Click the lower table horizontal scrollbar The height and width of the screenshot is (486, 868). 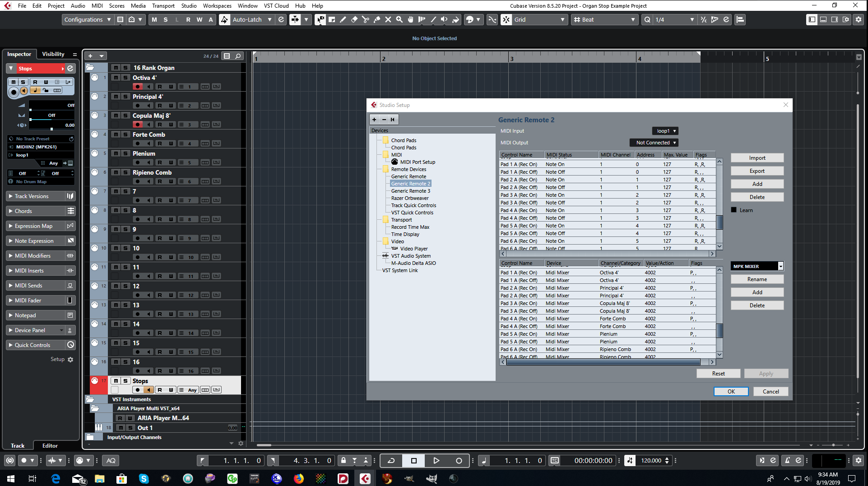pos(603,362)
